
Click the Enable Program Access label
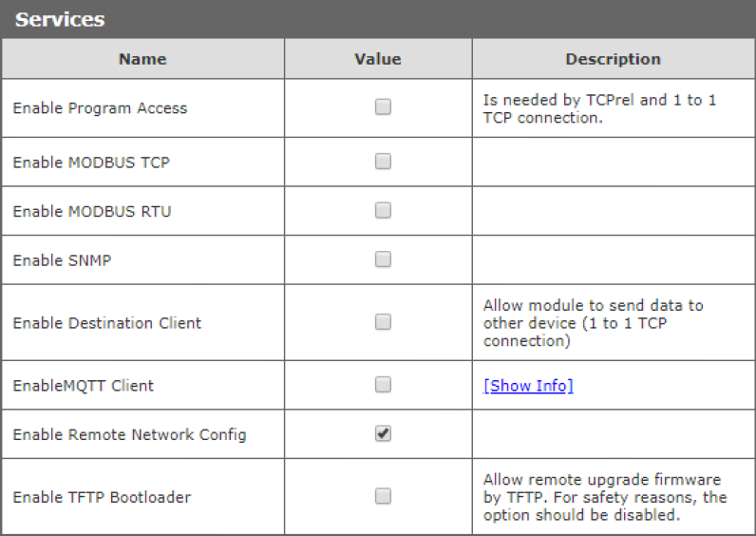[x=100, y=108]
